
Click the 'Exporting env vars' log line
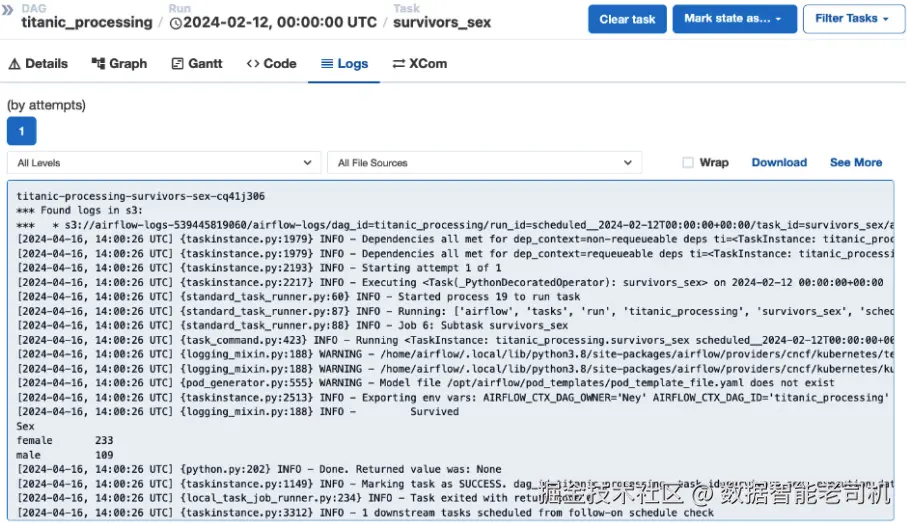coord(452,397)
